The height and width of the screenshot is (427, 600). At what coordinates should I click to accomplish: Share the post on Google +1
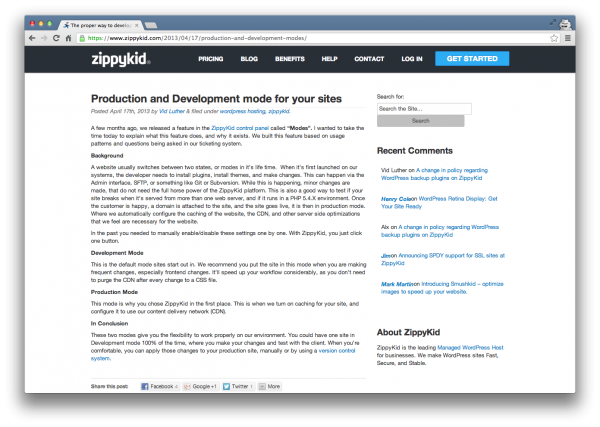(201, 386)
